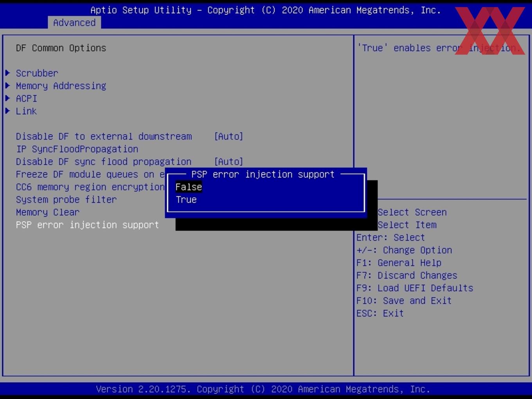This screenshot has width=532, height=399.
Task: Open the Memory Addressing submenu
Action: click(x=61, y=86)
